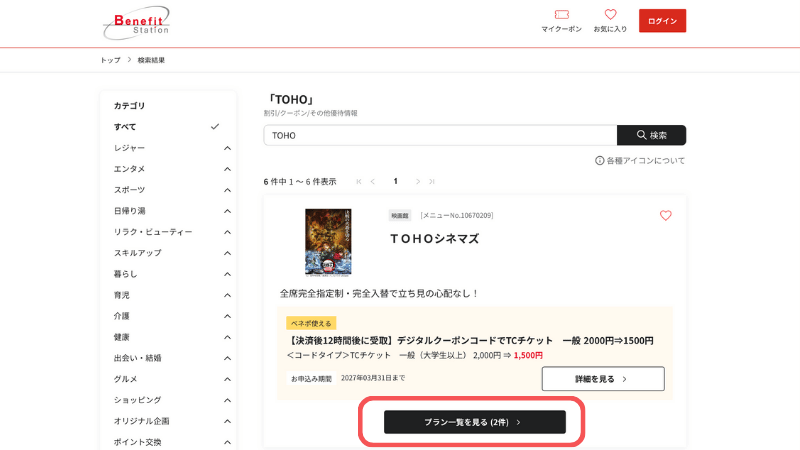Viewport: 800px width, 450px height.
Task: Select the ショッピング category label
Action: (x=137, y=400)
